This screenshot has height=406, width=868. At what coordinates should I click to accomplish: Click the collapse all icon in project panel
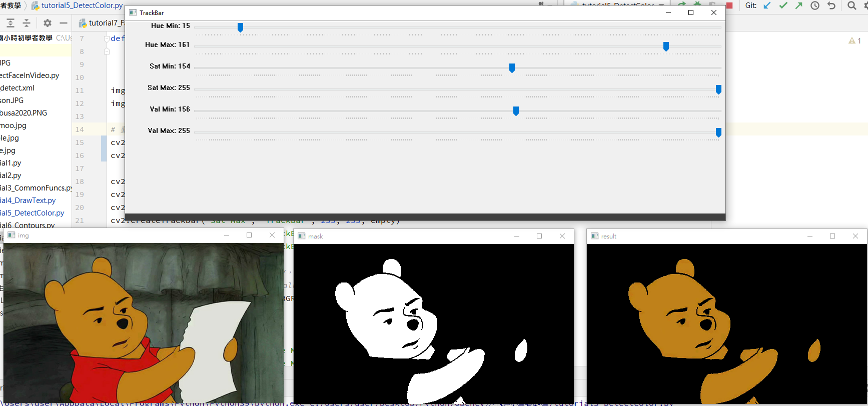pos(27,23)
